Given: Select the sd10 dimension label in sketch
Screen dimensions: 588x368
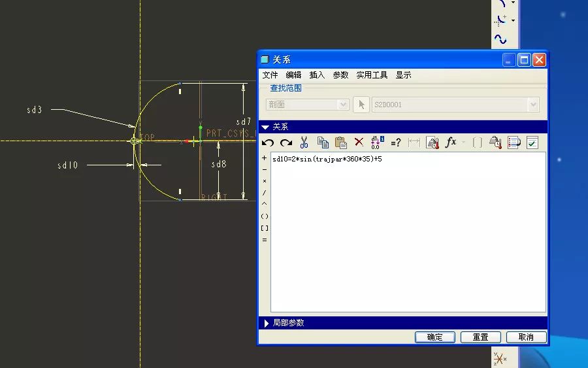Looking at the screenshot, I should point(67,165).
